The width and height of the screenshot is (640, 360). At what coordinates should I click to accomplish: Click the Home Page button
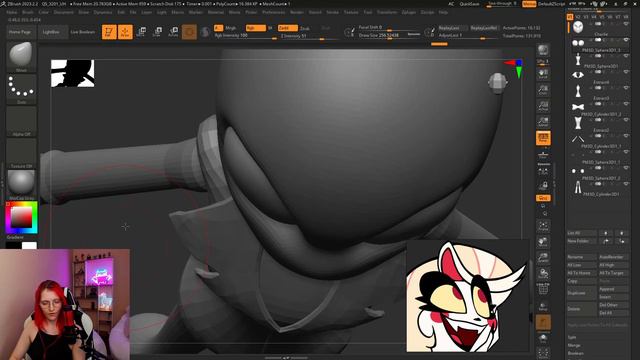click(20, 32)
